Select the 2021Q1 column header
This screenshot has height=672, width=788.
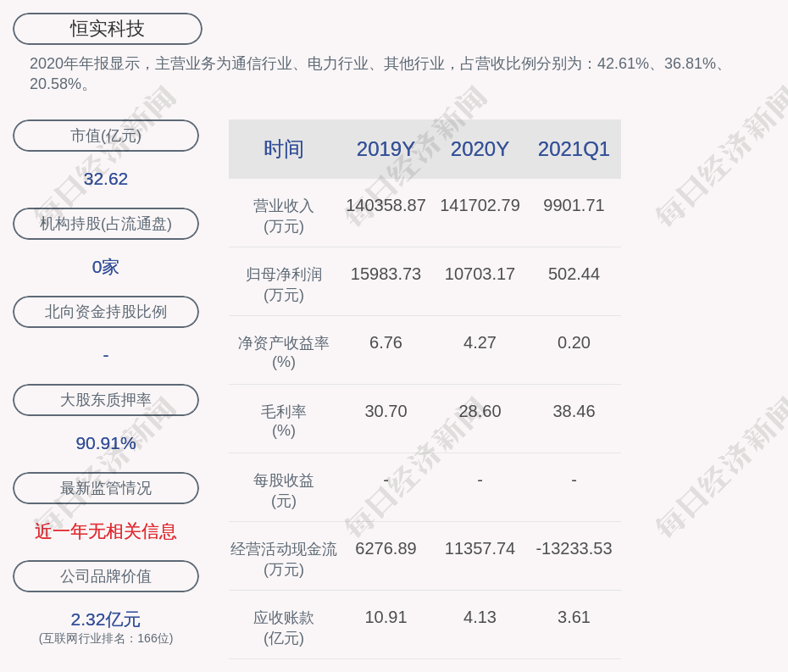574,149
